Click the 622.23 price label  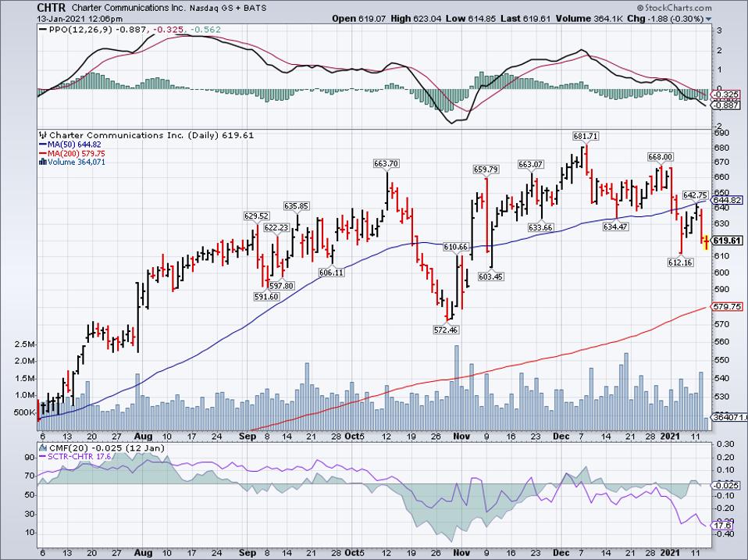click(276, 227)
